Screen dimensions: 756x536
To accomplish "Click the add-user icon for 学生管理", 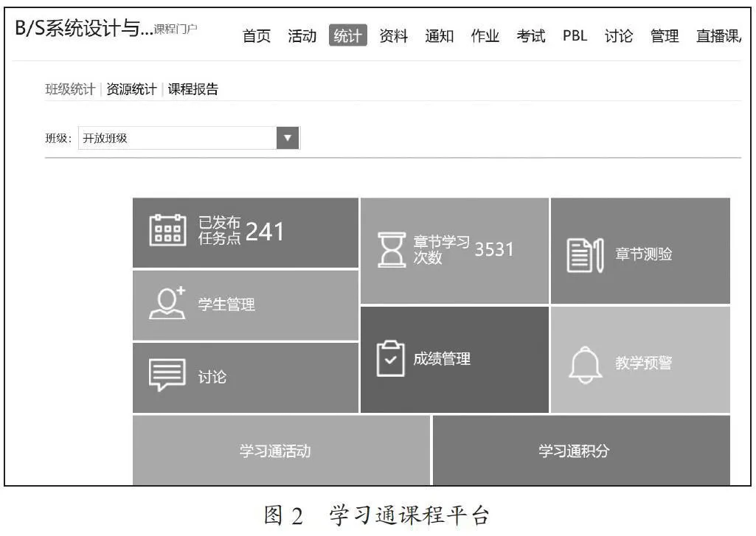I will coord(167,303).
